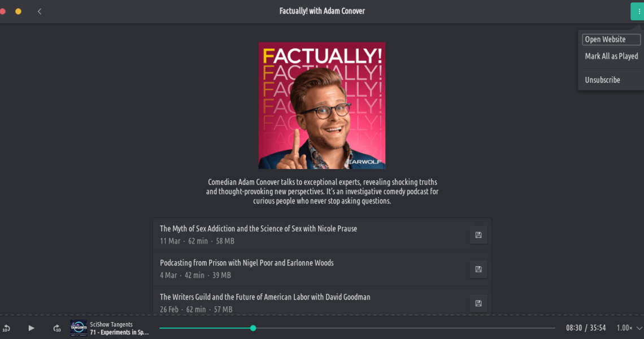Click the Factually! podcast cover art
Viewport: 644px width, 339px height.
tap(322, 106)
